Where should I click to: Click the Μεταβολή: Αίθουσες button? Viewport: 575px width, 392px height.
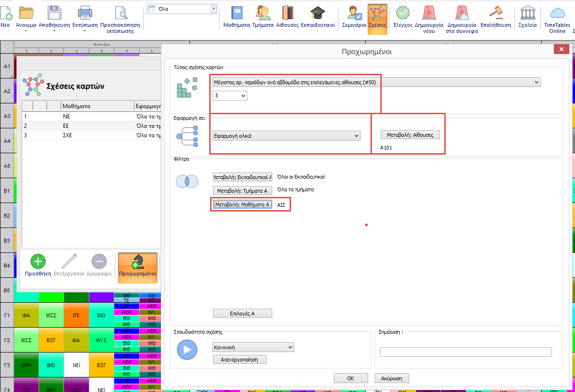[410, 135]
